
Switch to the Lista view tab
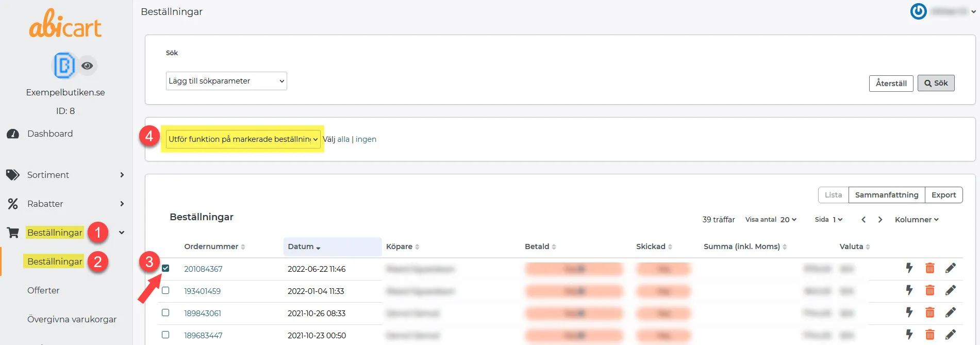[x=833, y=195]
